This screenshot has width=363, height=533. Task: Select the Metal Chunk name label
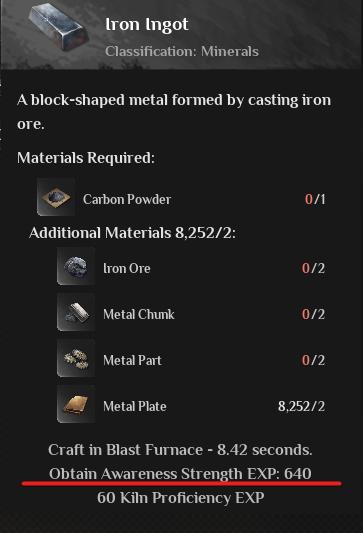point(139,314)
